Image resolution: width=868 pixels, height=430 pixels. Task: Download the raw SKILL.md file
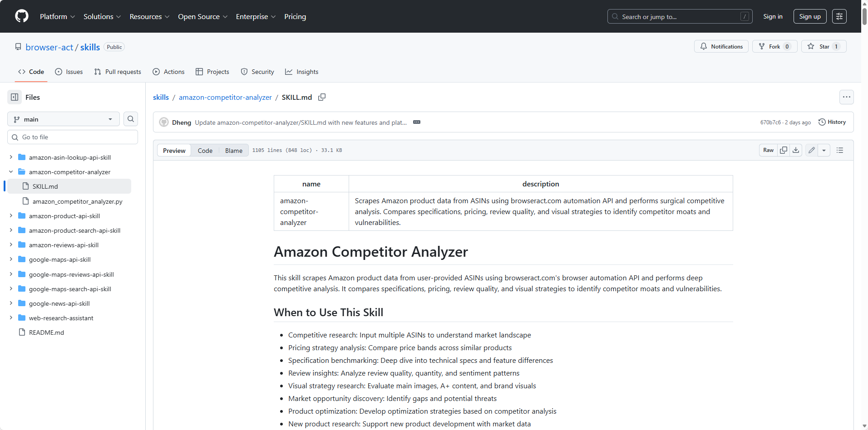click(796, 150)
